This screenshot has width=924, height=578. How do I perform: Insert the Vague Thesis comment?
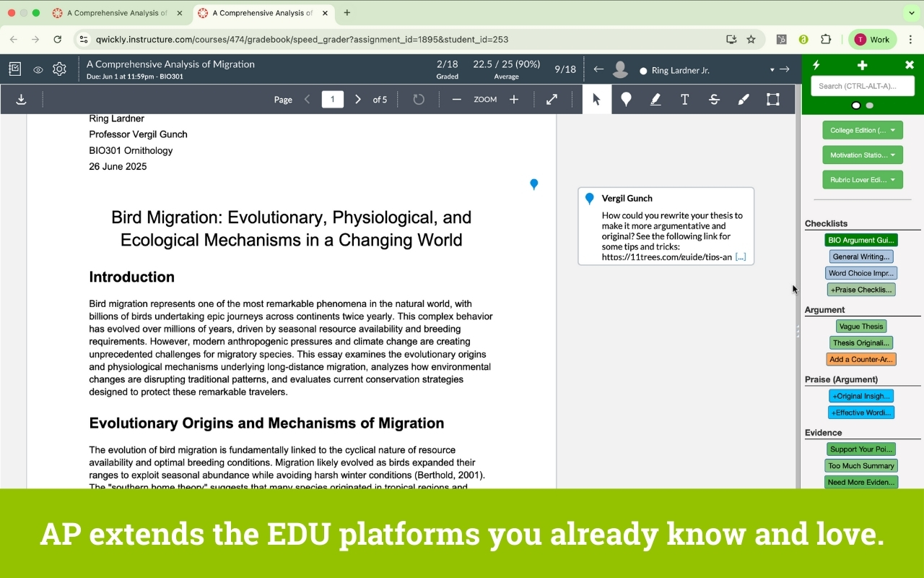[860, 327]
